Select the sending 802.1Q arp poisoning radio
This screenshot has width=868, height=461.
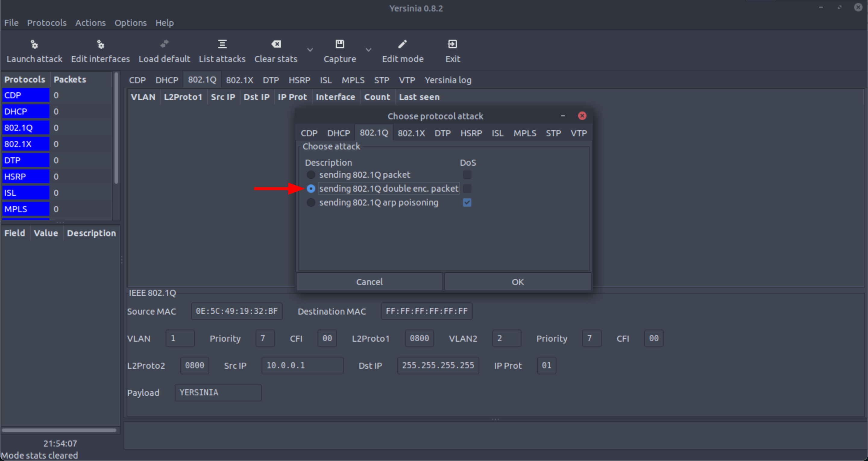[311, 202]
